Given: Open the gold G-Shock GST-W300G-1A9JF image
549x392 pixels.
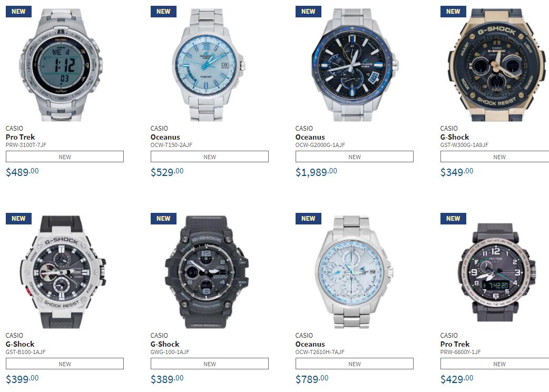Looking at the screenshot, I should tap(497, 65).
